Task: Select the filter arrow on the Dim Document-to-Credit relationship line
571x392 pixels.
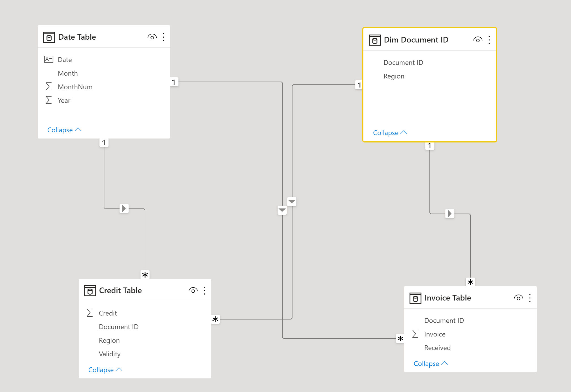Action: [292, 202]
